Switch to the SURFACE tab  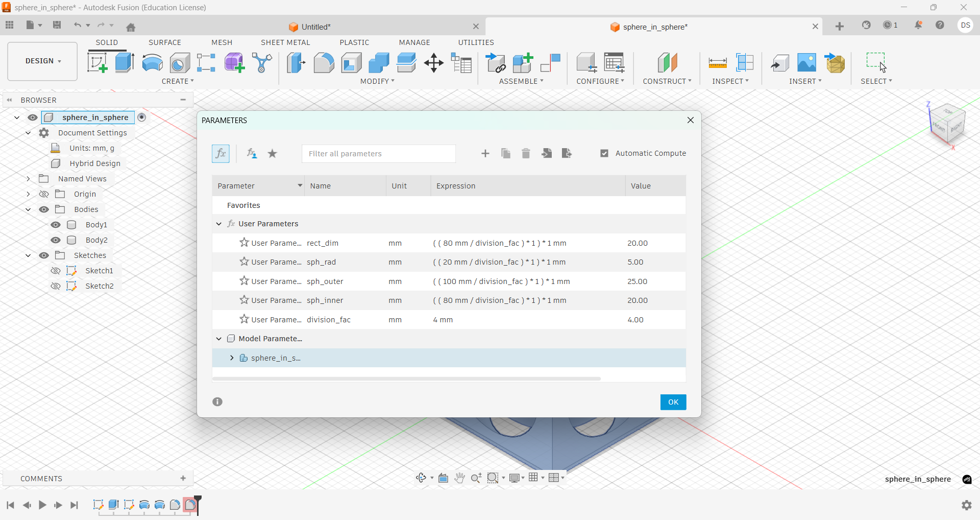click(x=165, y=42)
